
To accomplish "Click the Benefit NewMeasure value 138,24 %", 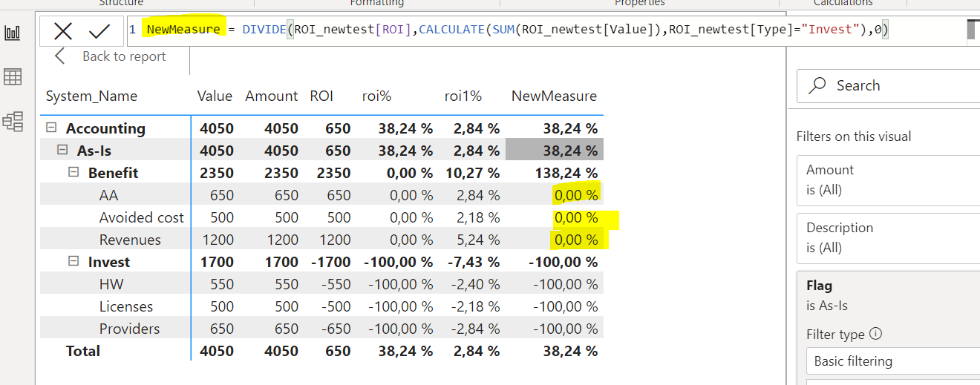I will [566, 173].
